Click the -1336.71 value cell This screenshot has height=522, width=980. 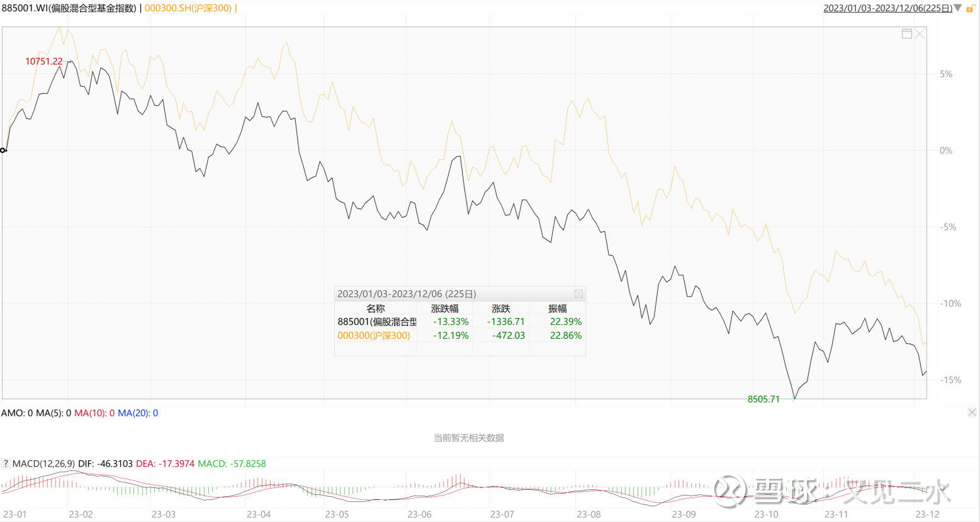coord(505,322)
